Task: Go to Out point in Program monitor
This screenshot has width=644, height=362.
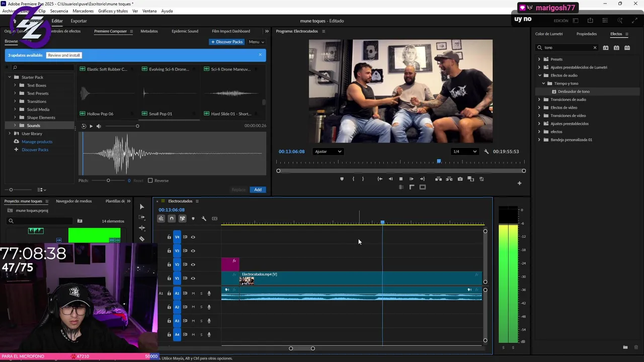Action: click(422, 179)
